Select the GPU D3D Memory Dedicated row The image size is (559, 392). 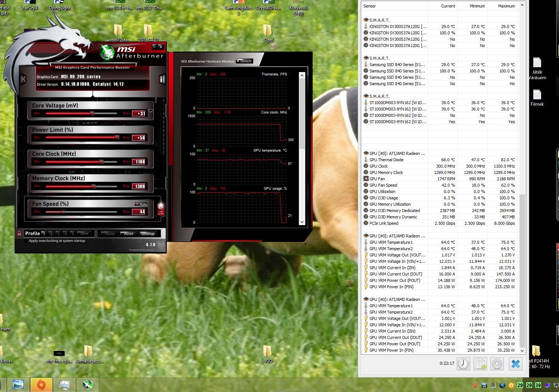coord(440,211)
